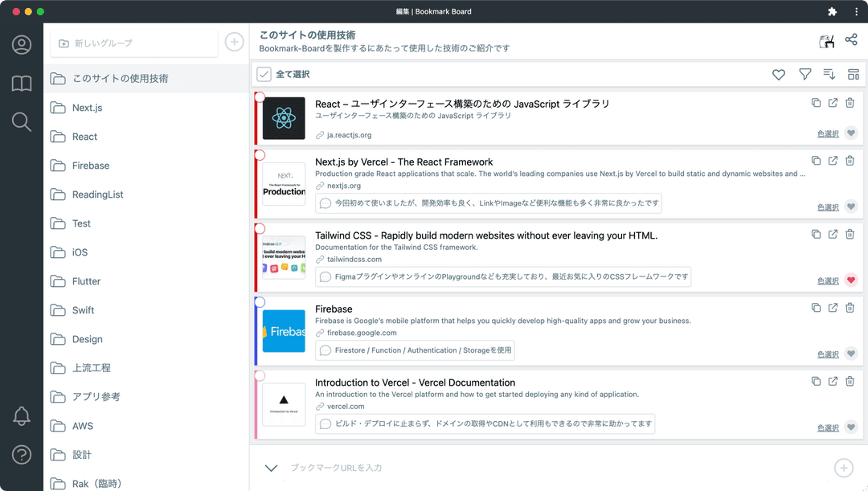The width and height of the screenshot is (868, 491).
Task: Open the React group in sidebar
Action: (146, 136)
